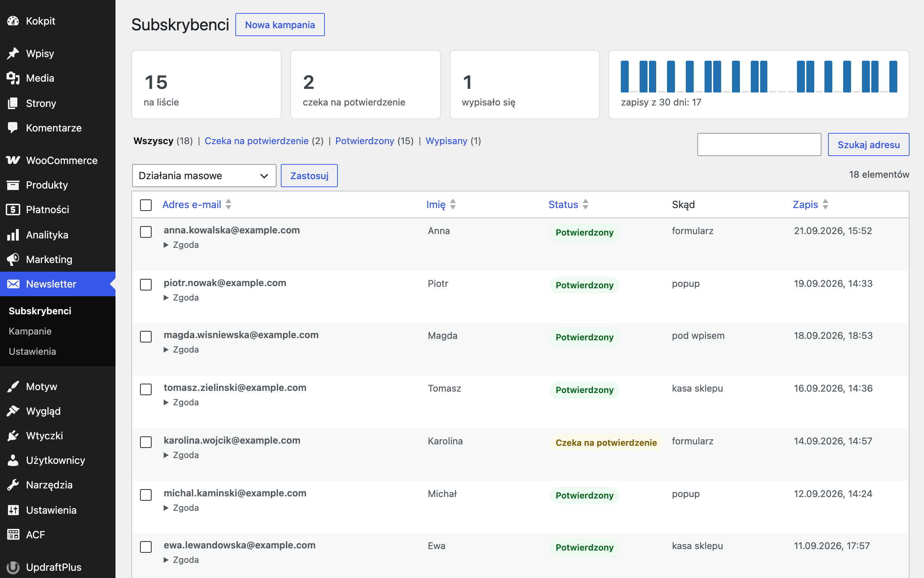Filter list by Wypisany
This screenshot has height=578, width=924.
point(446,141)
